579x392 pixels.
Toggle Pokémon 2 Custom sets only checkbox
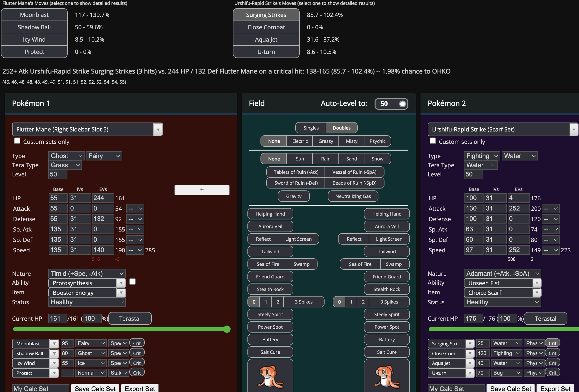pyautogui.click(x=433, y=141)
